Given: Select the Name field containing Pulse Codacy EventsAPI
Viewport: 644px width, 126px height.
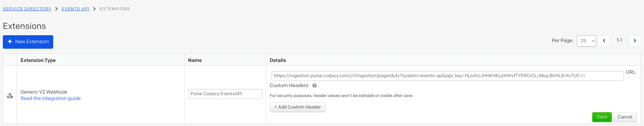Looking at the screenshot, I should tap(225, 94).
